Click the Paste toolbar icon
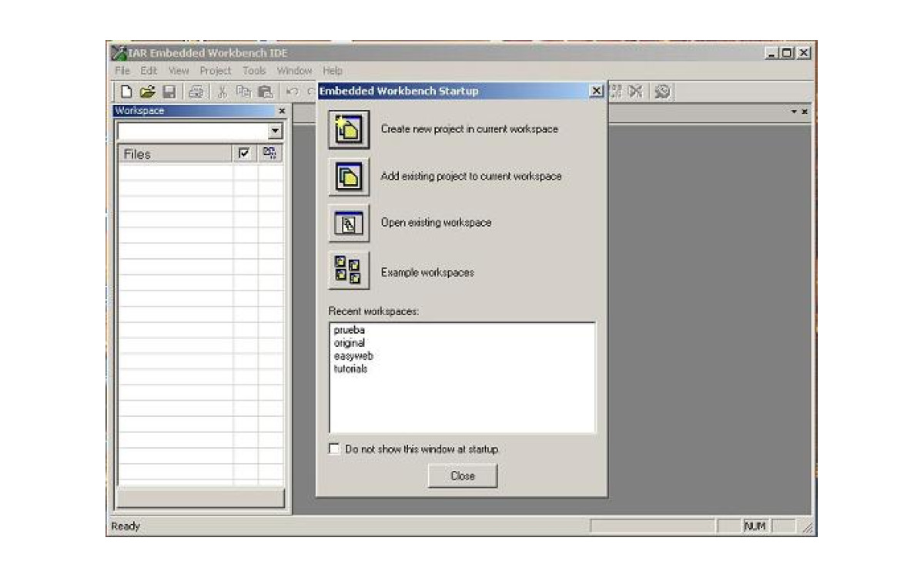Screen dimensions: 924x578 click(x=266, y=91)
